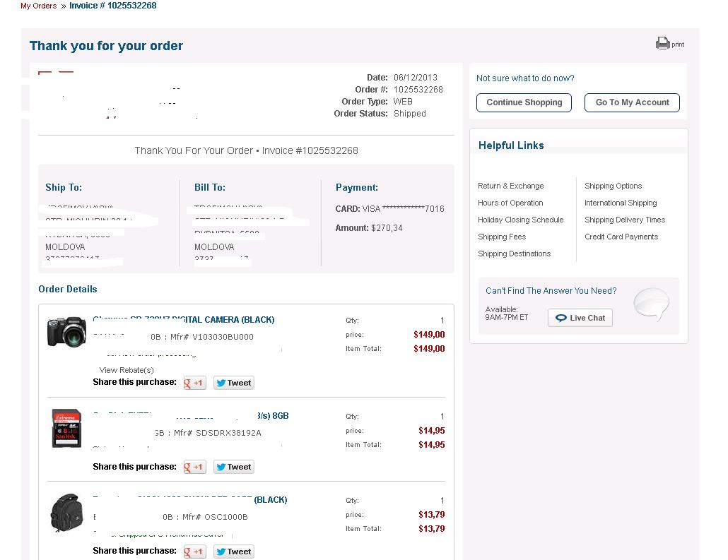Image resolution: width=728 pixels, height=560 pixels.
Task: Click Google +1 for the digital camera purchase
Action: (194, 383)
